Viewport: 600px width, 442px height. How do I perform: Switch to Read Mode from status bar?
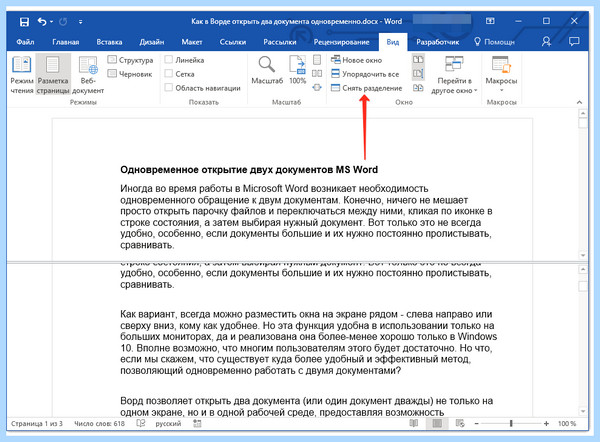414,423
